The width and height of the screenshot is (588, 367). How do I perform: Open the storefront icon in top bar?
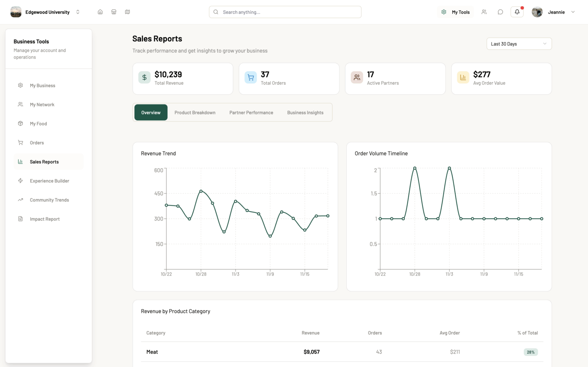pyautogui.click(x=114, y=12)
